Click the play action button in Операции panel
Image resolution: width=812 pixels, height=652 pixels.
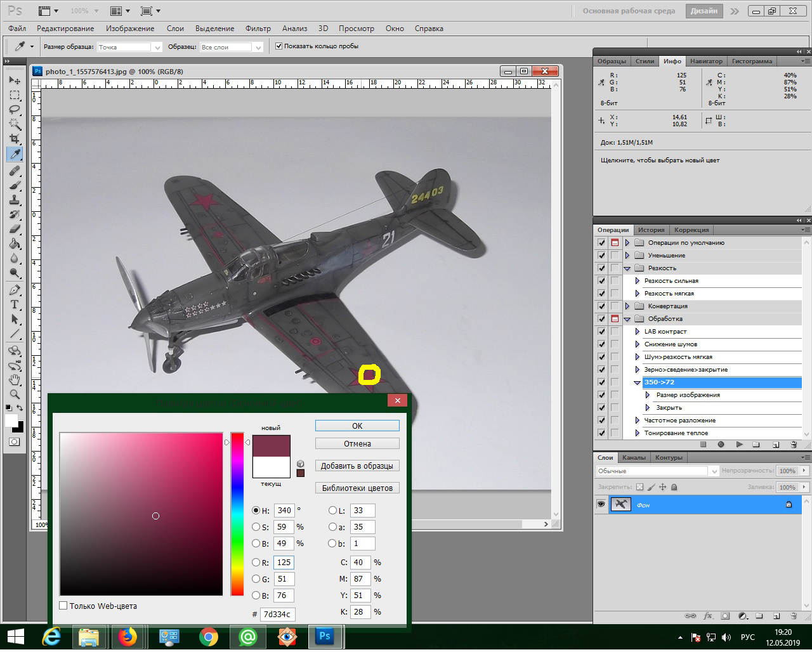click(739, 445)
